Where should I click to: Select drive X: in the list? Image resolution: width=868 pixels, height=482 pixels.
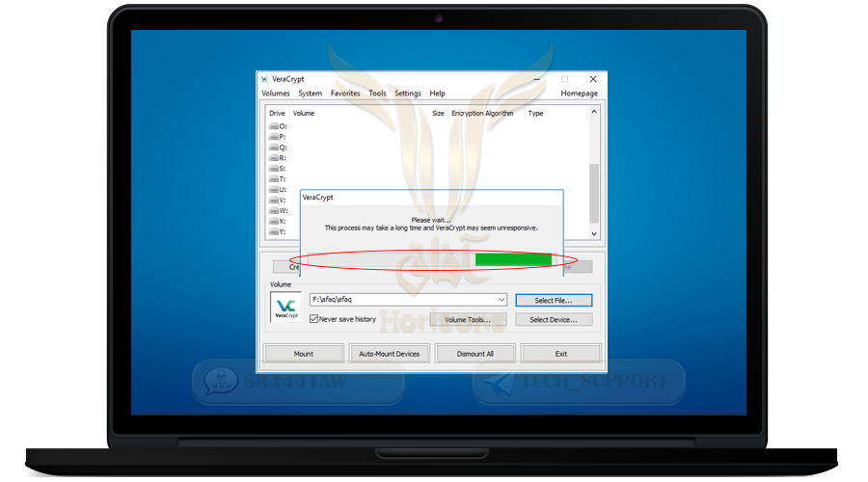tap(278, 221)
